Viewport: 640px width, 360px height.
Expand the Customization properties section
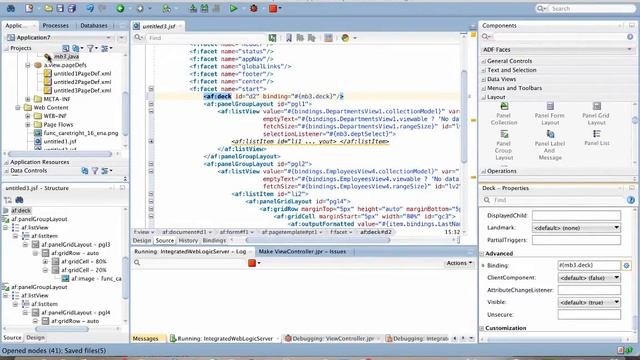click(x=483, y=328)
